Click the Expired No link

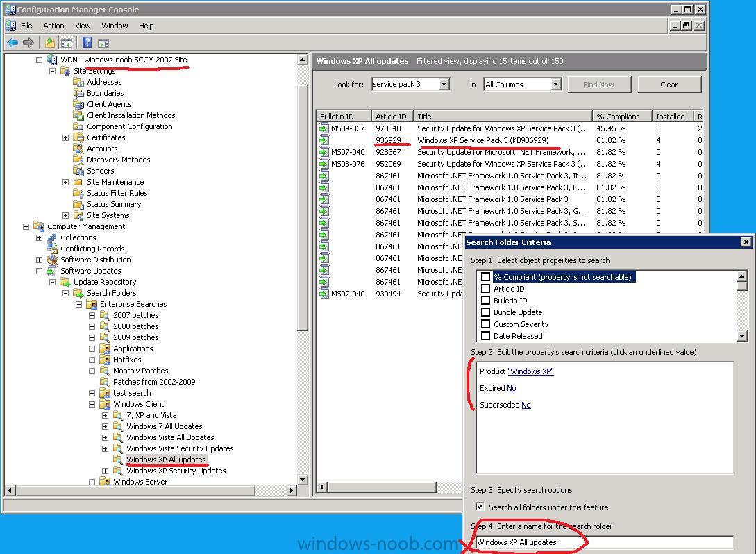511,388
